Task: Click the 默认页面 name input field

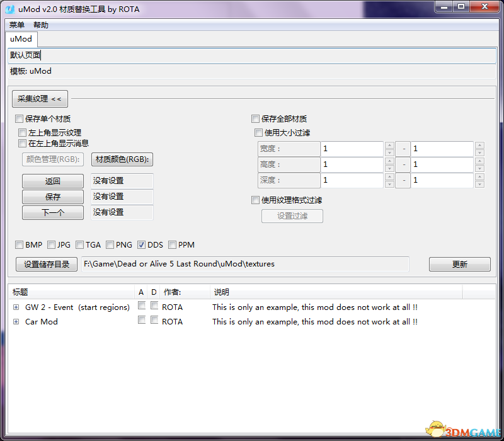Action: coord(251,55)
